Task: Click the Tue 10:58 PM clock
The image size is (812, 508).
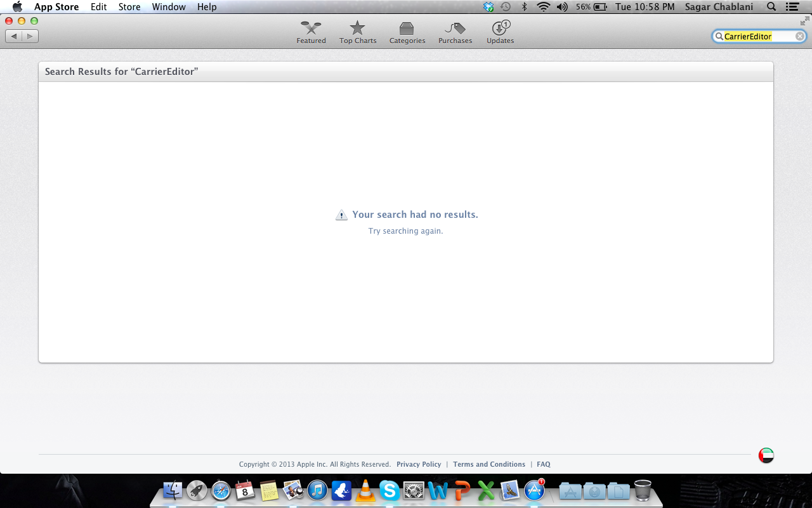Action: [x=645, y=7]
